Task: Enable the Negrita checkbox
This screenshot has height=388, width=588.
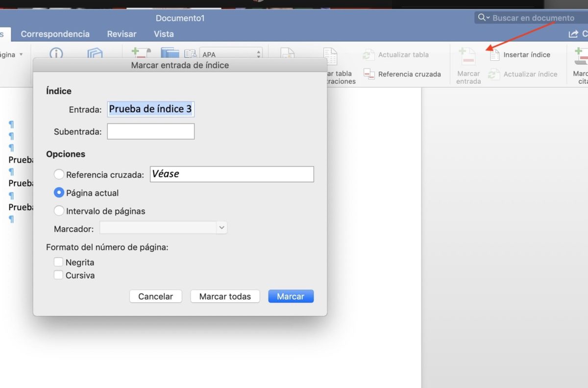Action: point(58,262)
